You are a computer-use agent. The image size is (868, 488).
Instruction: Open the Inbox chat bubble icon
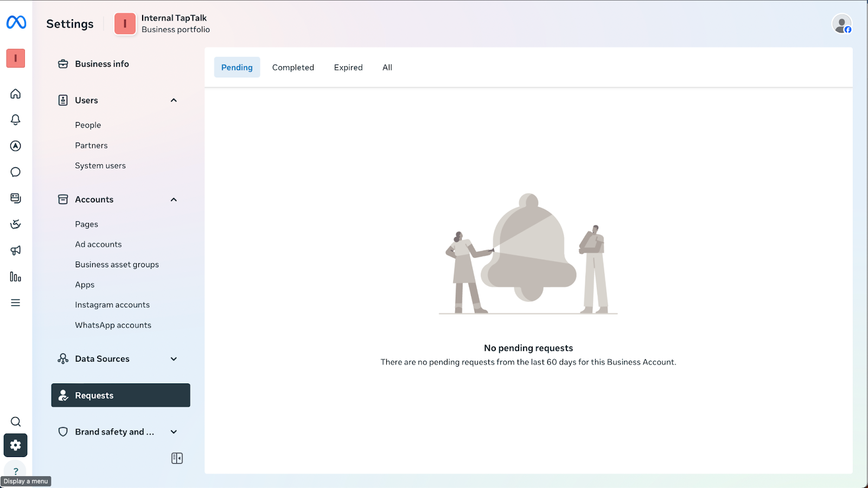[x=16, y=172]
